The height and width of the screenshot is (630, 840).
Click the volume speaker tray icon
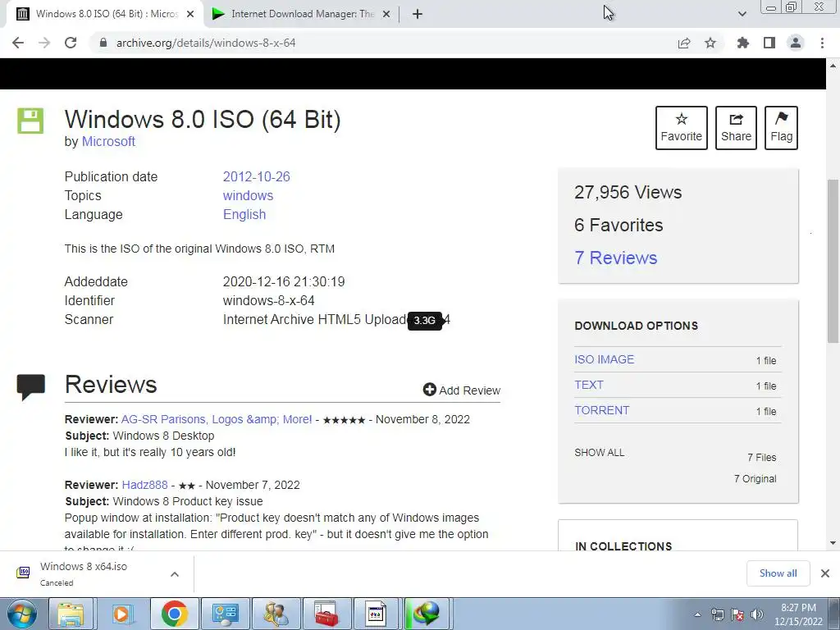pos(757,614)
